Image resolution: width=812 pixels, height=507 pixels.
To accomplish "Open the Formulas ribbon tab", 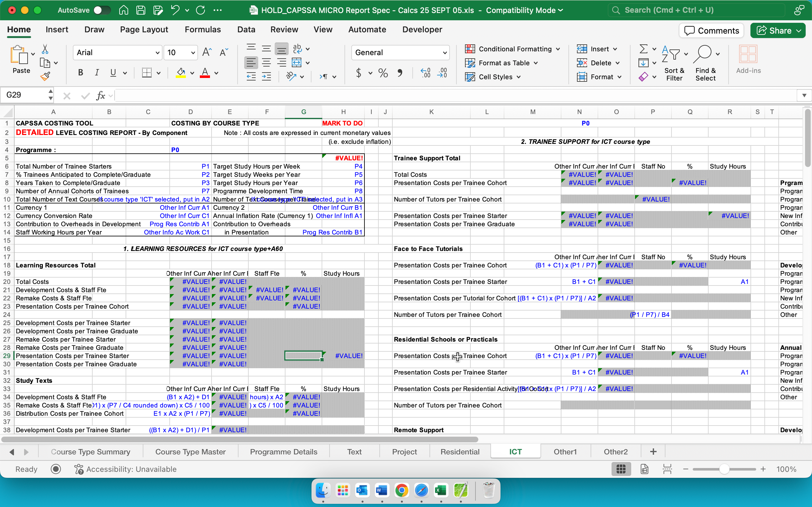I will click(203, 29).
